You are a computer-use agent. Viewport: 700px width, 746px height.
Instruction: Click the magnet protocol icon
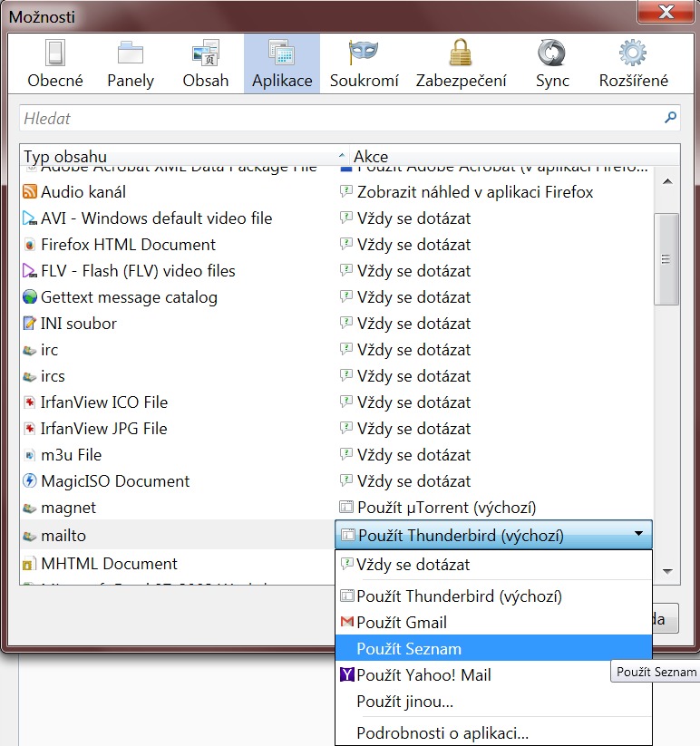coord(30,509)
